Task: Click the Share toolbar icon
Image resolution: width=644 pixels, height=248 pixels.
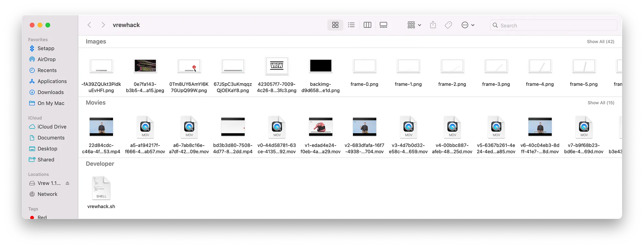Action: 433,25
